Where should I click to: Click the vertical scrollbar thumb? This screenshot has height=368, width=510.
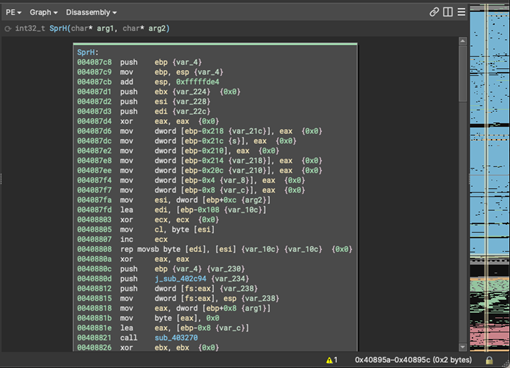click(x=463, y=73)
